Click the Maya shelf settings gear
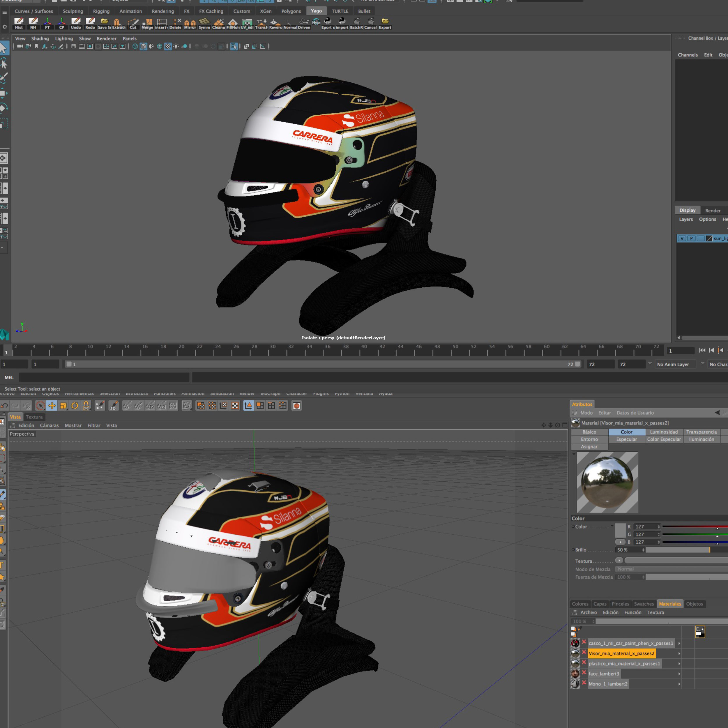 tap(5, 27)
